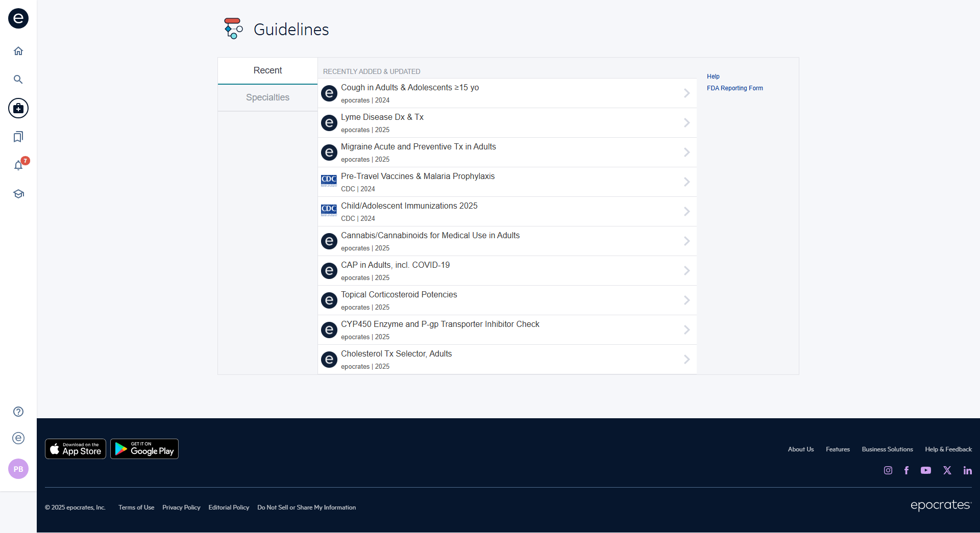The image size is (980, 533).
Task: Click the Privacy Policy footer link
Action: point(181,507)
